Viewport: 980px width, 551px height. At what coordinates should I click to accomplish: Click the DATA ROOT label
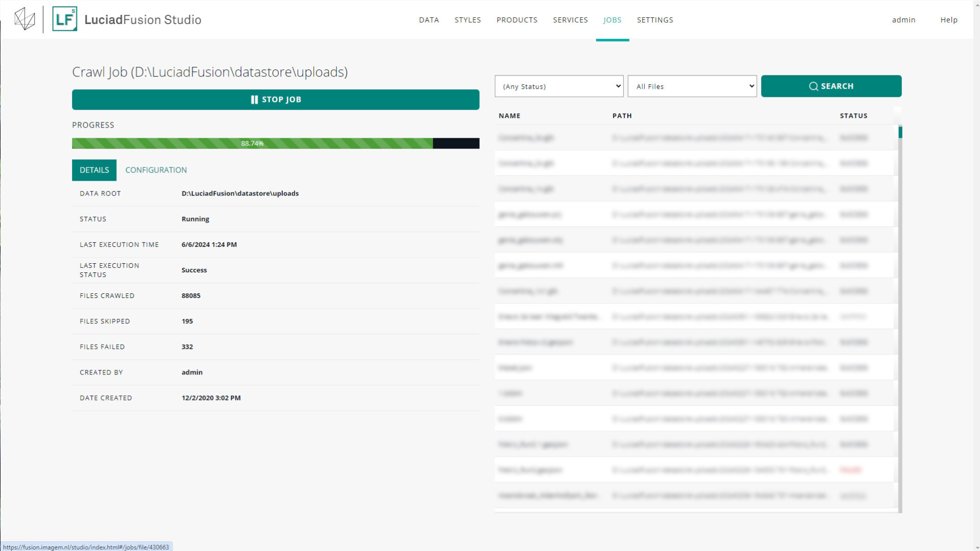pos(100,193)
